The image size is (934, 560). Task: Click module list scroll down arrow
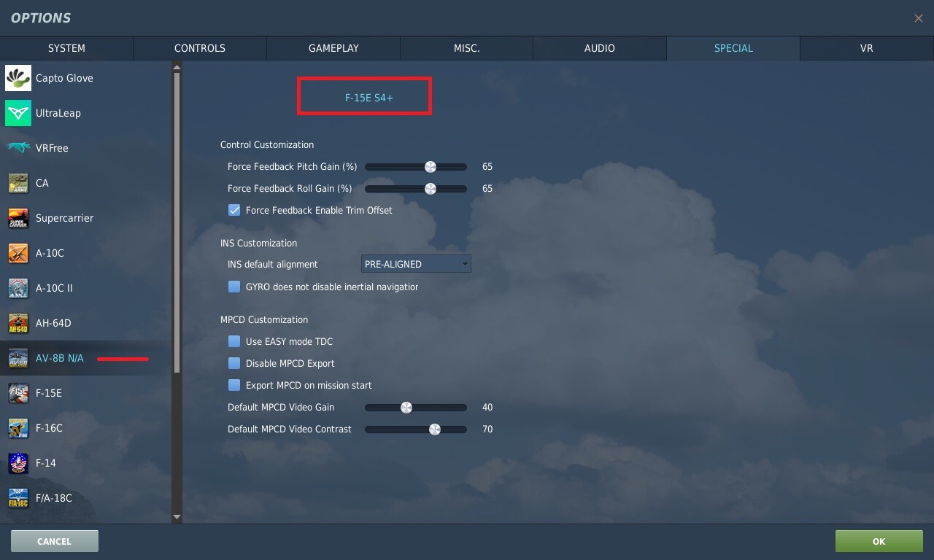coord(177,517)
